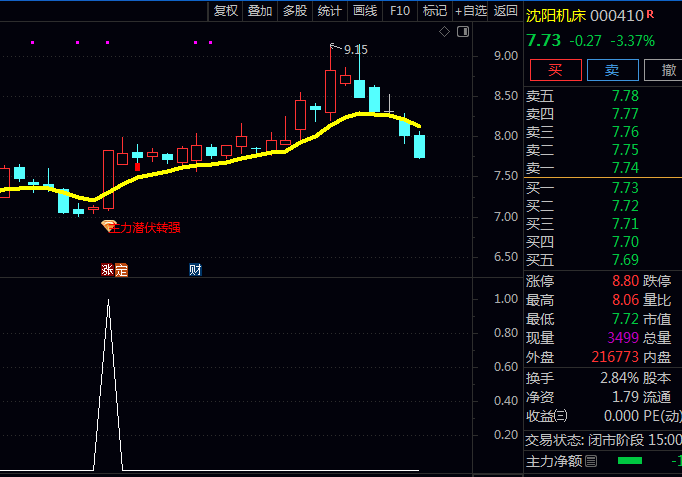This screenshot has height=477, width=682.
Task: Click the 9.00 price axis label
Action: pyautogui.click(x=506, y=56)
